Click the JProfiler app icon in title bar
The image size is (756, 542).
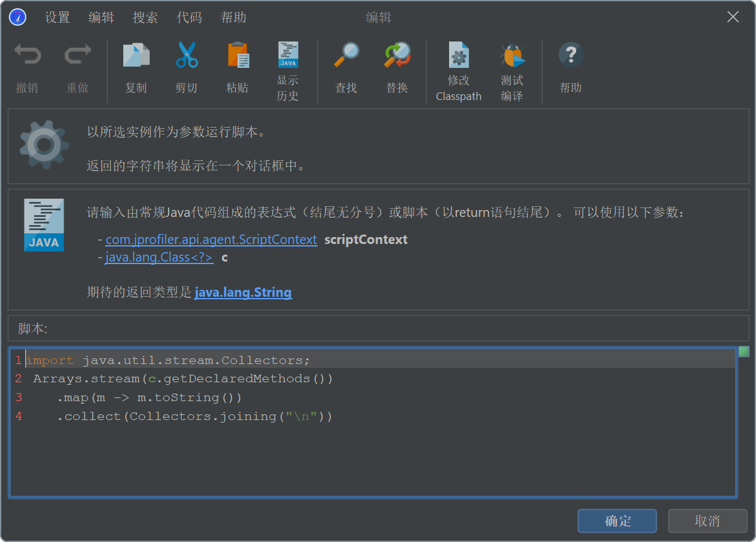pyautogui.click(x=18, y=17)
